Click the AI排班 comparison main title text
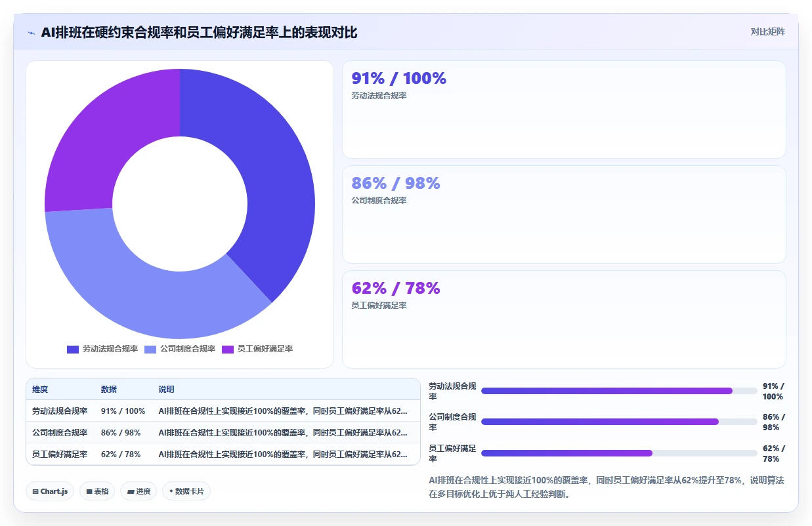Screen dimensions: 812x526 199,32
